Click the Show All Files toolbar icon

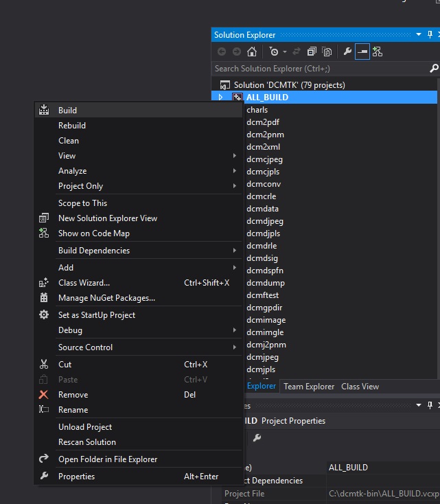pos(327,51)
